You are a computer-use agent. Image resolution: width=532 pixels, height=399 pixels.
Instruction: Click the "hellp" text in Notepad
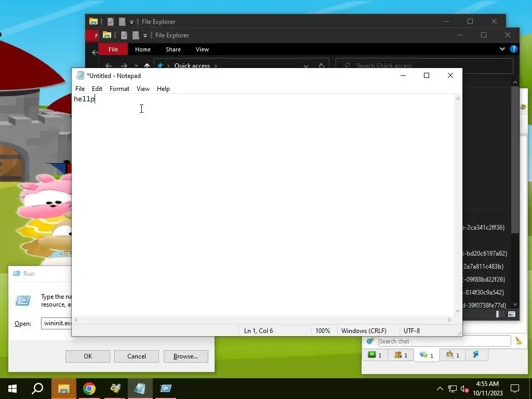pyautogui.click(x=84, y=99)
